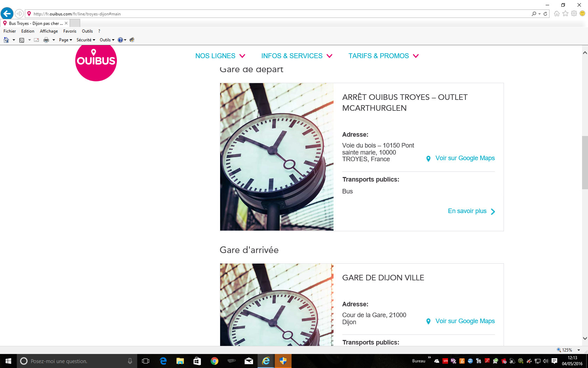Click the clock image for Troyes stop

click(276, 157)
